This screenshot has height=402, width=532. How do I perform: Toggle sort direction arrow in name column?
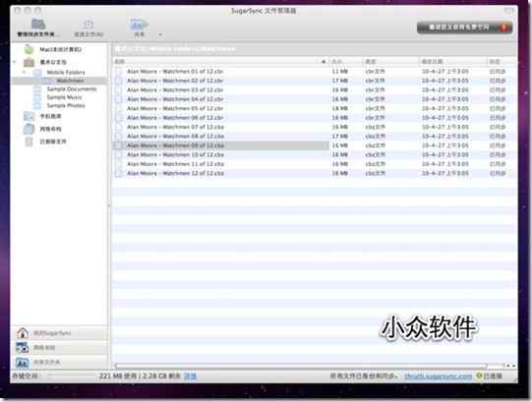click(324, 61)
